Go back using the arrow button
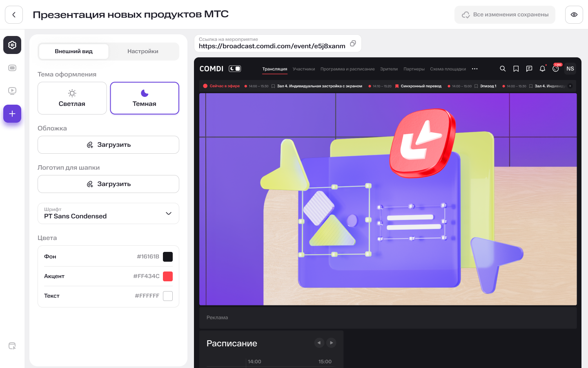Viewport: 588px width, 368px height. pos(14,15)
